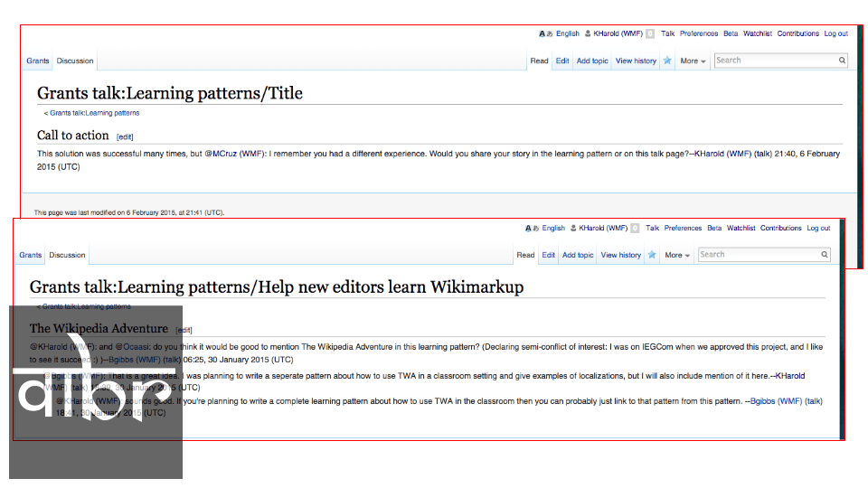The width and height of the screenshot is (868, 488).
Task: Open Preferences in the upper window header
Action: 699,33
